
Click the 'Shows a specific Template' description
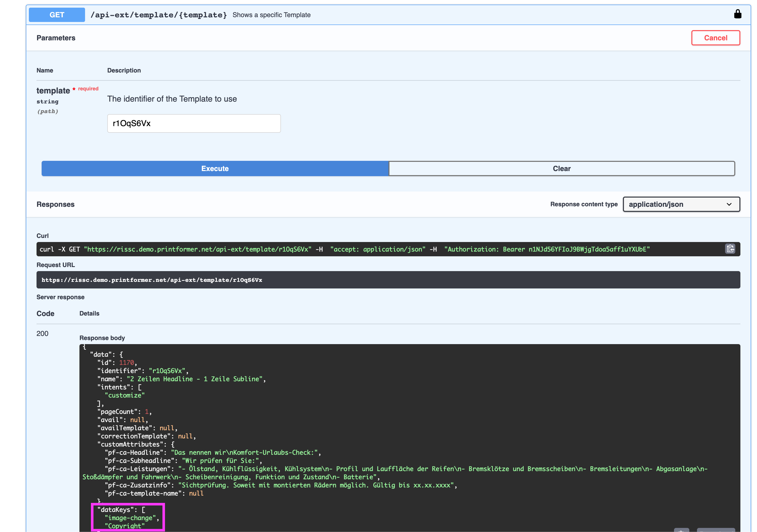272,15
